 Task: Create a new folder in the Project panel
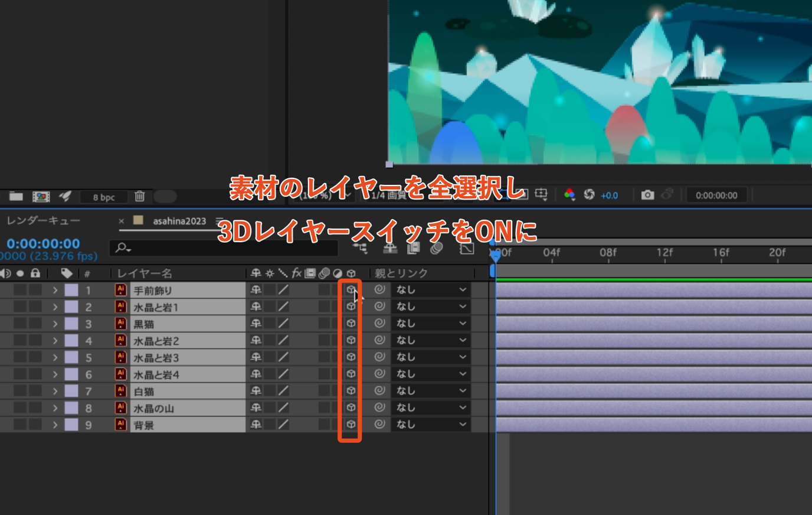pos(16,196)
